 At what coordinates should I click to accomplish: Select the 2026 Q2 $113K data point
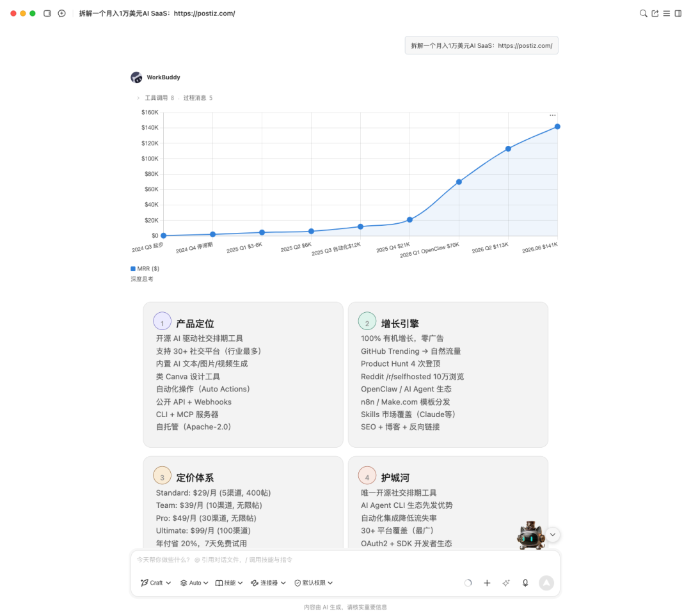tap(508, 149)
